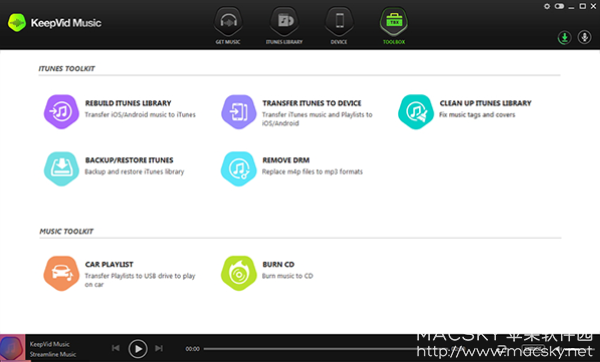
Task: Click the Clean Up iTunes Library icon
Action: tap(416, 112)
